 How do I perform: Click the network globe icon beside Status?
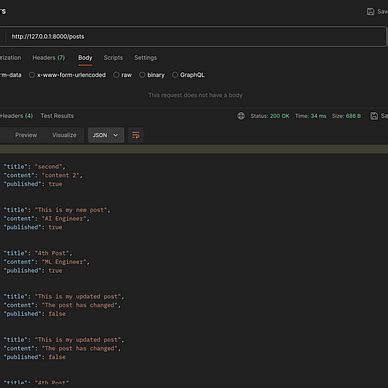click(x=241, y=116)
